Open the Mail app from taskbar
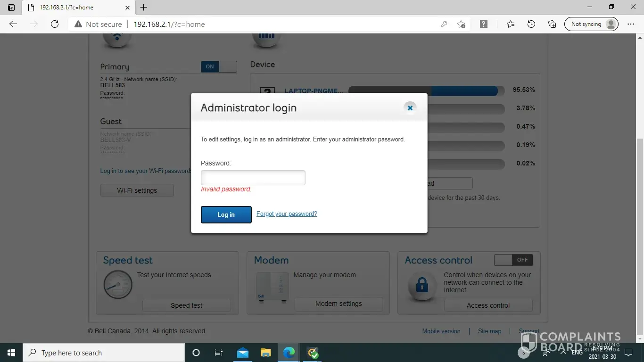This screenshot has width=644, height=362. tap(243, 353)
